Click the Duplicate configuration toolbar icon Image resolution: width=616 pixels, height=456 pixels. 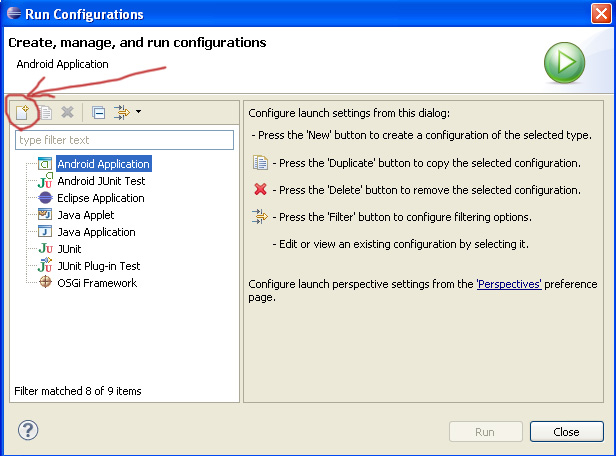pyautogui.click(x=45, y=113)
